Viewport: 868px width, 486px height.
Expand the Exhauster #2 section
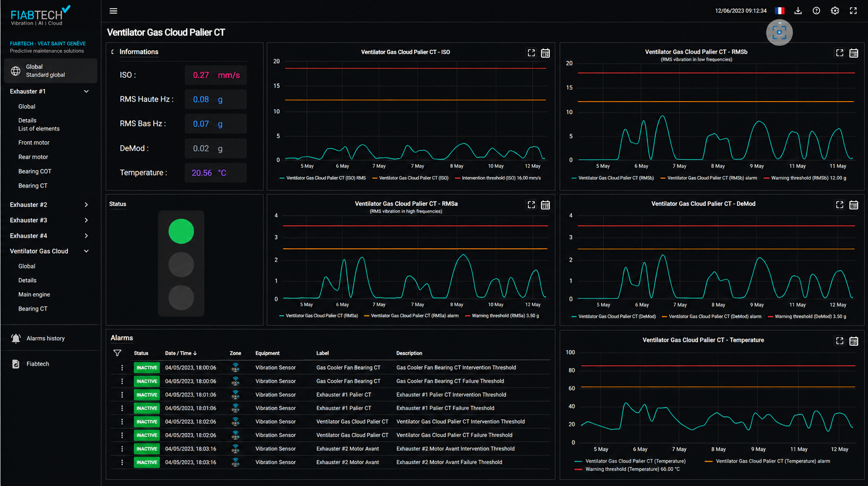pyautogui.click(x=86, y=205)
